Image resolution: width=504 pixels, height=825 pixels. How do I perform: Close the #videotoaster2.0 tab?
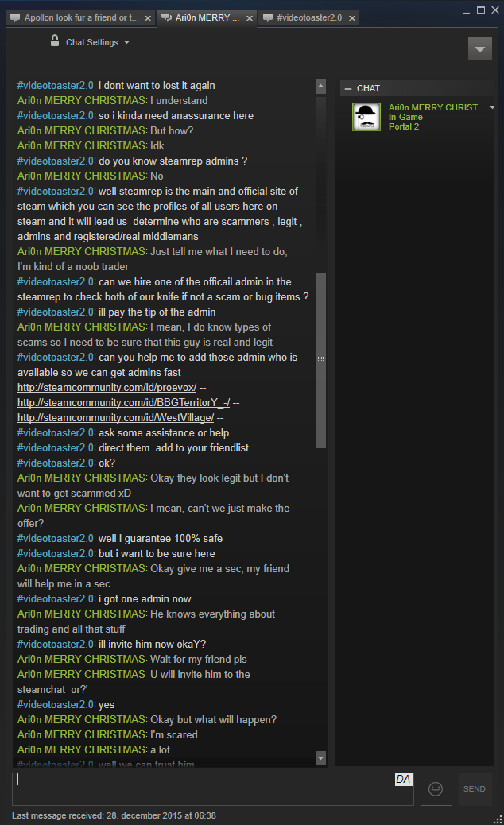tap(352, 18)
